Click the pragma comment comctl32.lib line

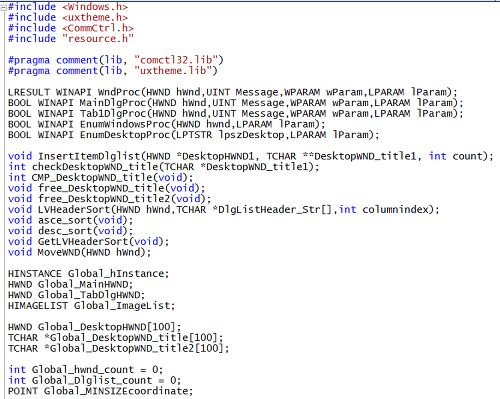pyautogui.click(x=116, y=60)
